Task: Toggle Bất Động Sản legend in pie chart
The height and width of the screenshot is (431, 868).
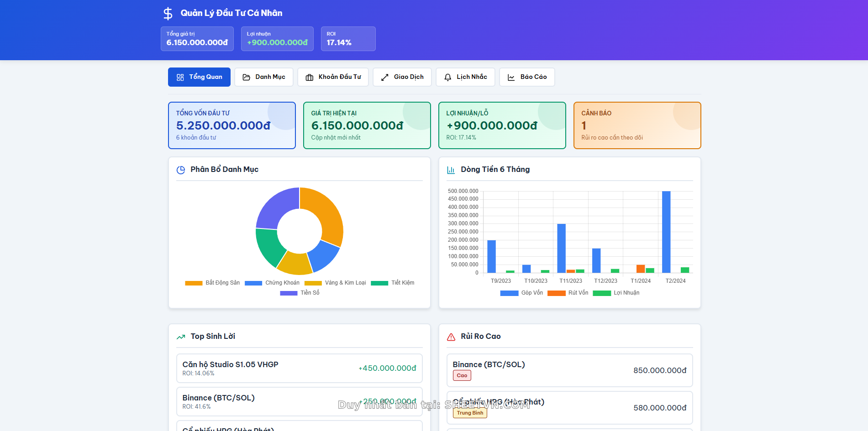Action: [212, 283]
